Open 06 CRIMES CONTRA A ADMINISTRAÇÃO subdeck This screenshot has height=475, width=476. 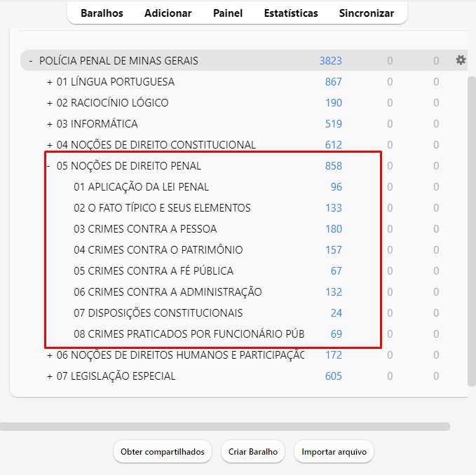(x=168, y=292)
